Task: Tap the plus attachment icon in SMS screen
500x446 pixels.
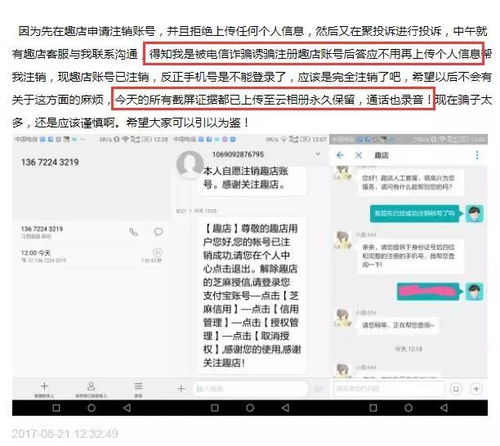Action: pos(181,388)
